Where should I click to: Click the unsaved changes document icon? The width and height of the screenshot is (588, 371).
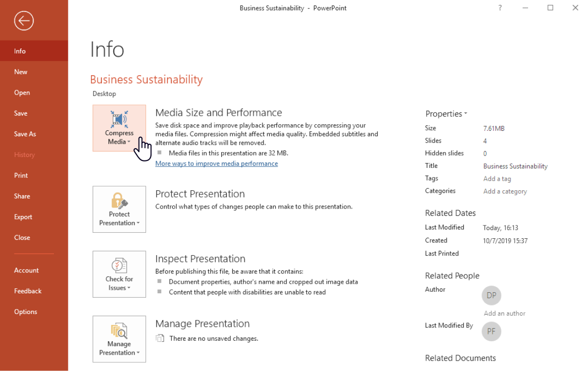click(x=160, y=338)
